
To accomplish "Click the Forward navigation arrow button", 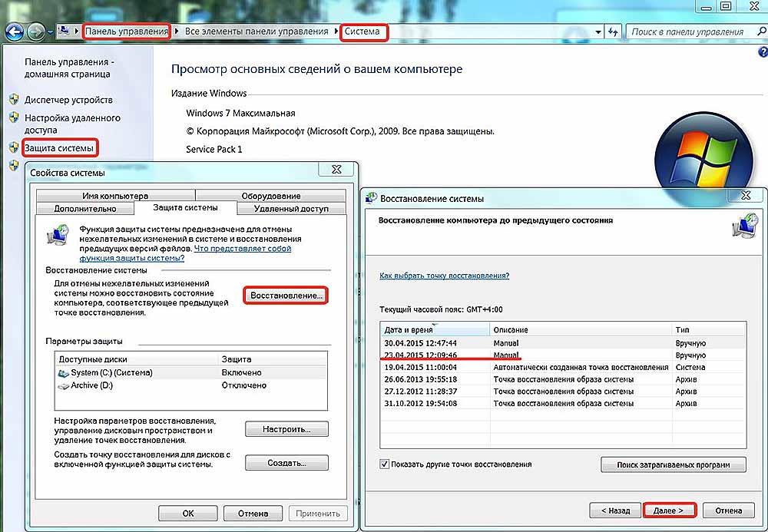I will tap(35, 32).
